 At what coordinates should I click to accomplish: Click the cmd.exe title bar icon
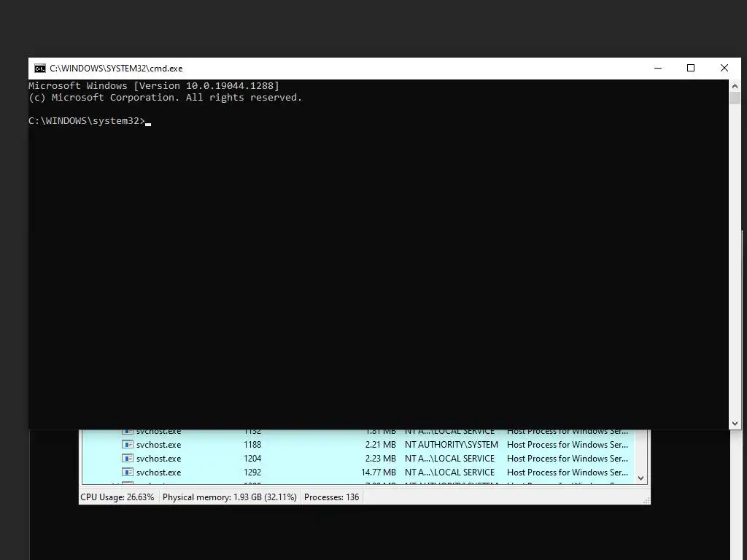(40, 68)
